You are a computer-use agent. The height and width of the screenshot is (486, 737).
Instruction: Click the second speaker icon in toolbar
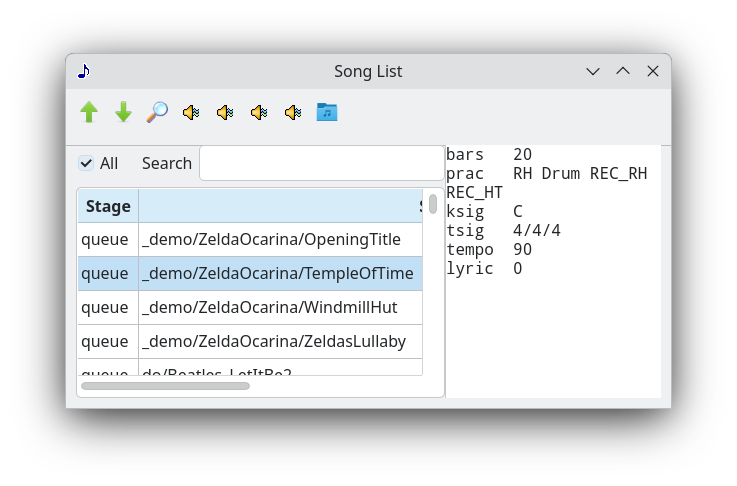point(225,112)
